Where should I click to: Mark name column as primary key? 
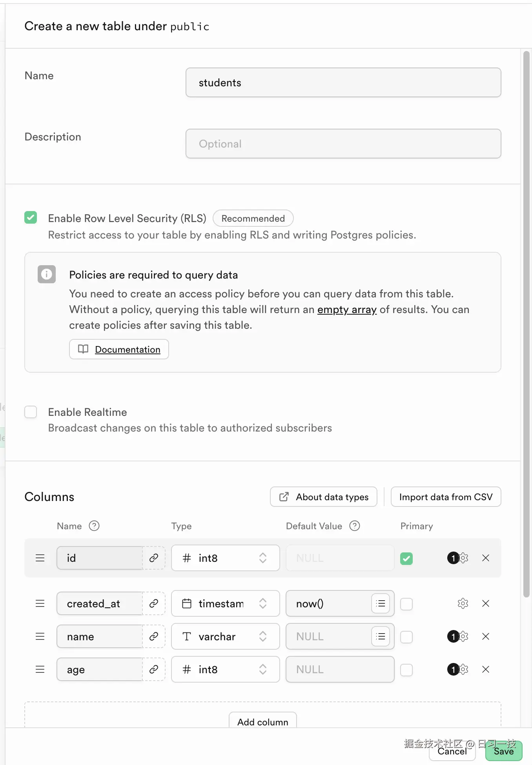pos(406,637)
